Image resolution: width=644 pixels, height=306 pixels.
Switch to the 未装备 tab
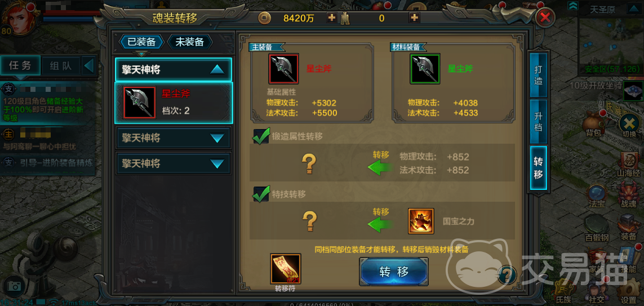click(x=190, y=42)
